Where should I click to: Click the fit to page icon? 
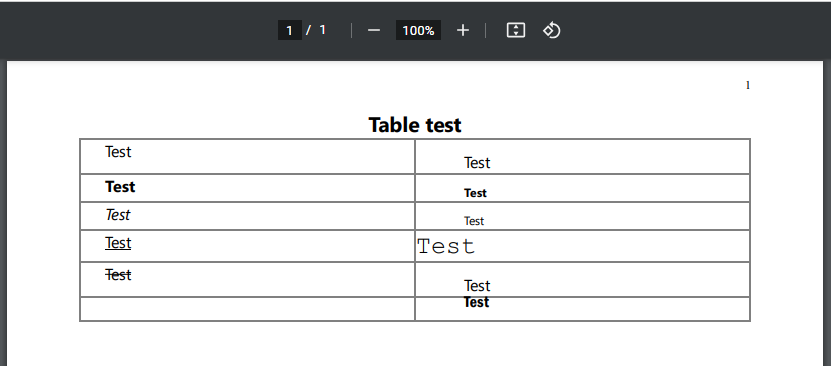click(x=516, y=30)
